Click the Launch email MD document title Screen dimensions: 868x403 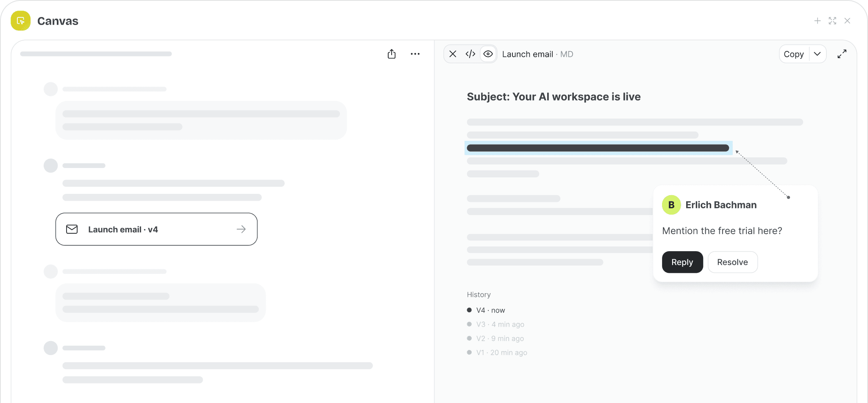(537, 54)
